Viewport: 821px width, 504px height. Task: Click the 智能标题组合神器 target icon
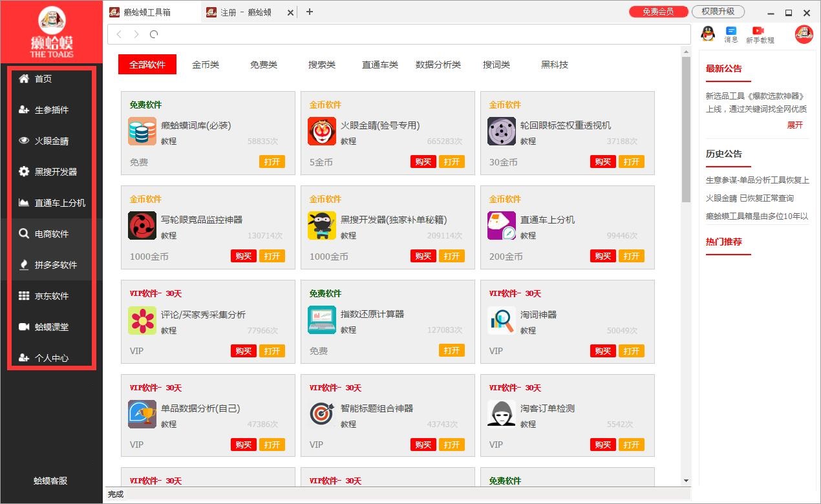point(322,414)
